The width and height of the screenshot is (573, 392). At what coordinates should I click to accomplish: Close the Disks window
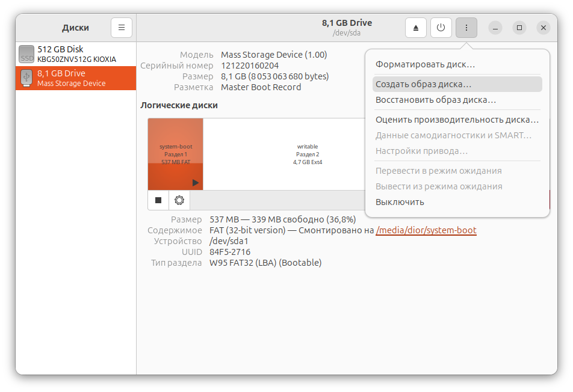click(x=543, y=28)
